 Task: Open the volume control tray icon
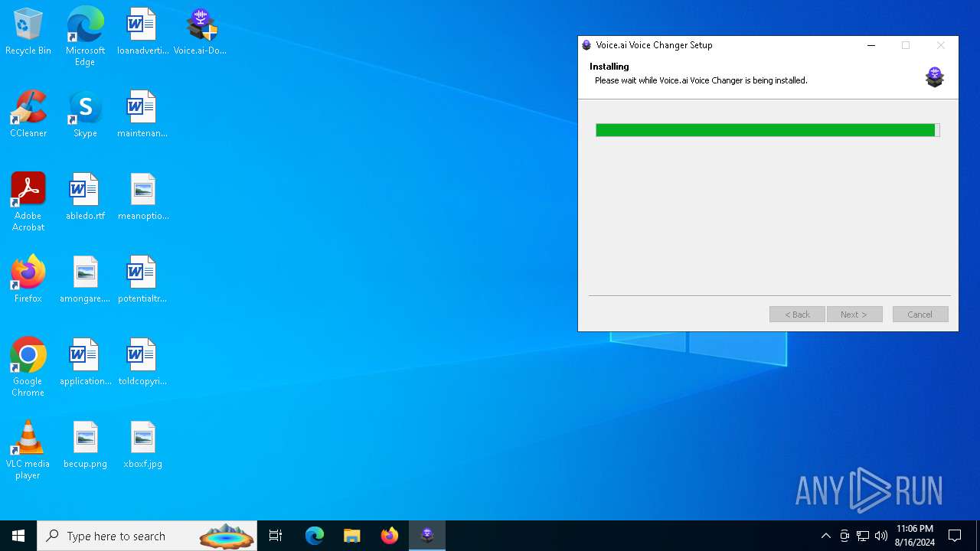point(881,536)
